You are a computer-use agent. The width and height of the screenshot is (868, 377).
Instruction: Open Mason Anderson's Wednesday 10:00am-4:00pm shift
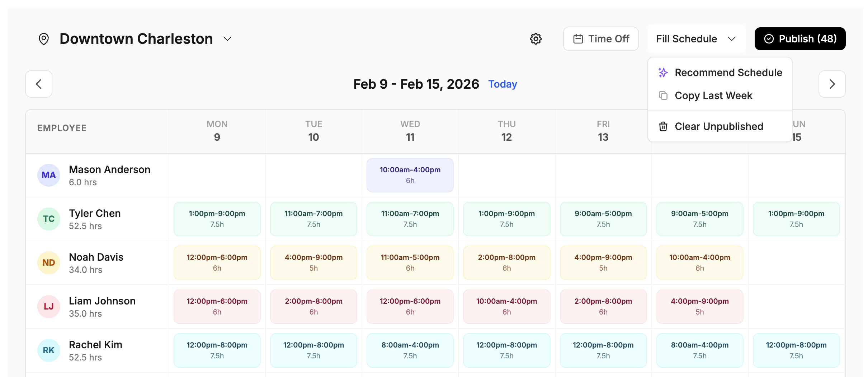point(410,175)
